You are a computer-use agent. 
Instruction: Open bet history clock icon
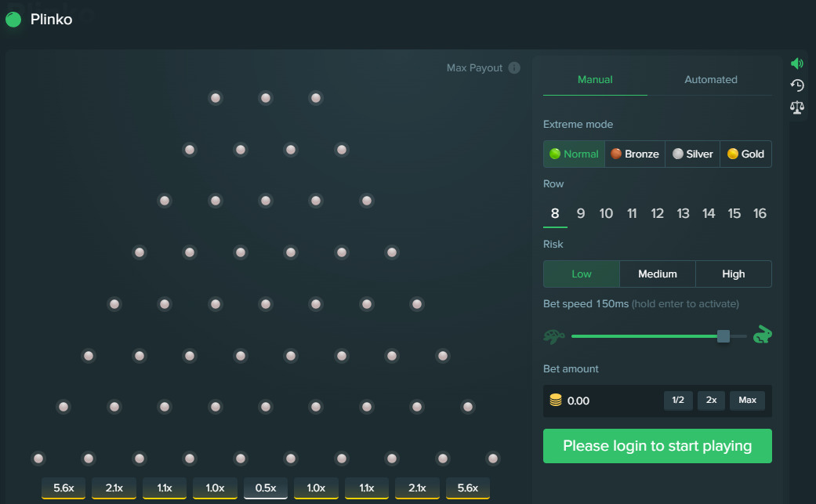797,85
